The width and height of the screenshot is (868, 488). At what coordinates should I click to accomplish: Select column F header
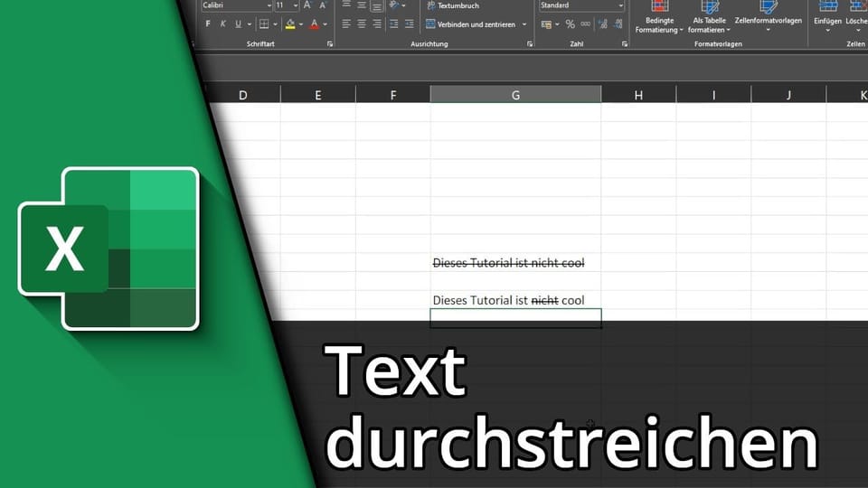point(393,95)
